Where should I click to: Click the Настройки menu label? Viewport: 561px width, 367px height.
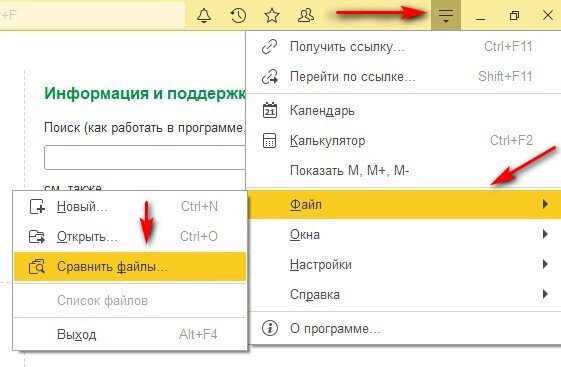[321, 265]
